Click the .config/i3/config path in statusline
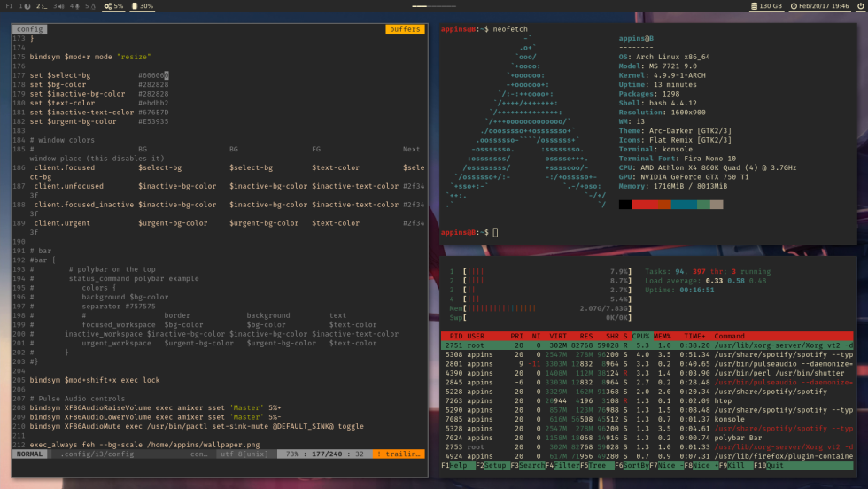This screenshot has height=489, width=868. [97, 454]
